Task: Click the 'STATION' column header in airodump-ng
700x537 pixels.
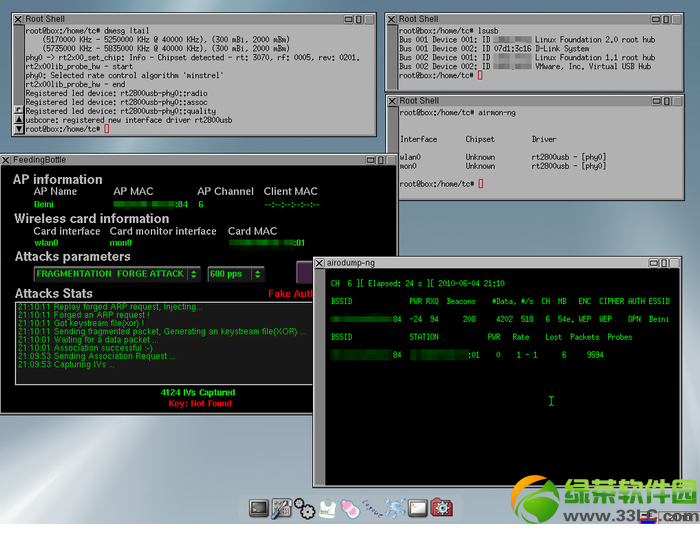Action: [424, 337]
